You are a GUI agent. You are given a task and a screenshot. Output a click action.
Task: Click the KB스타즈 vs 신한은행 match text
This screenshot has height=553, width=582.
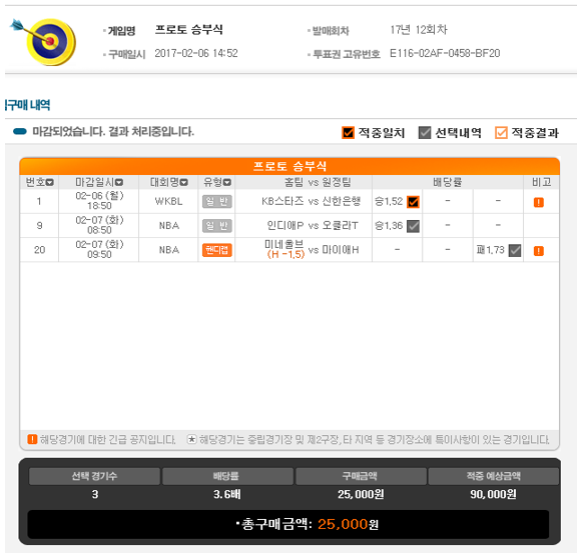coord(311,201)
